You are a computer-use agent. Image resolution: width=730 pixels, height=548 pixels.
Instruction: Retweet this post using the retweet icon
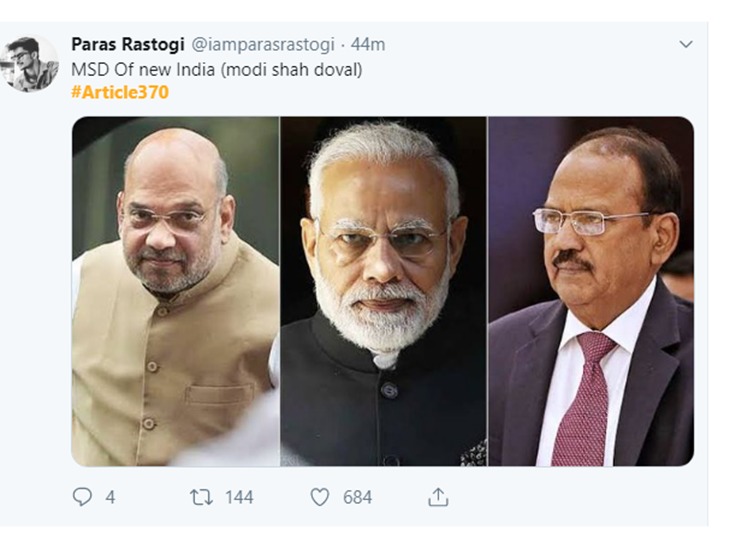point(201,497)
